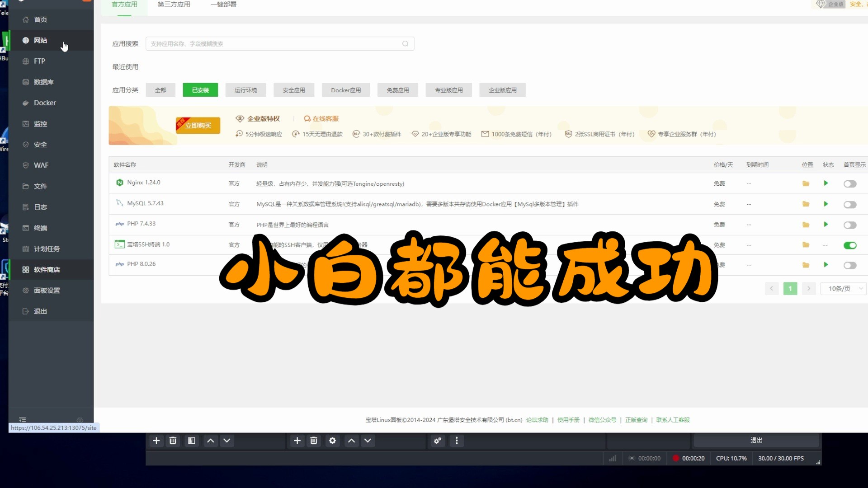Screen dimensions: 868x488
Task: Filter by 企业版应用 category
Action: pyautogui.click(x=502, y=90)
